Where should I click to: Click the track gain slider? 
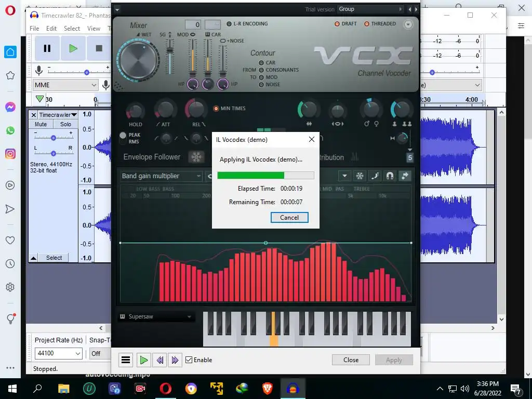54,138
